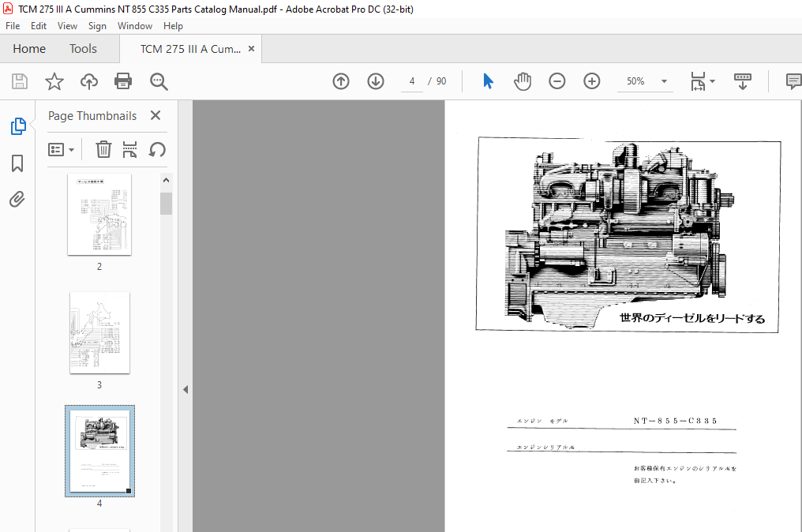Screen dimensions: 802x532
Task: Click thumbnails scrollbar up arrow
Action: (166, 180)
